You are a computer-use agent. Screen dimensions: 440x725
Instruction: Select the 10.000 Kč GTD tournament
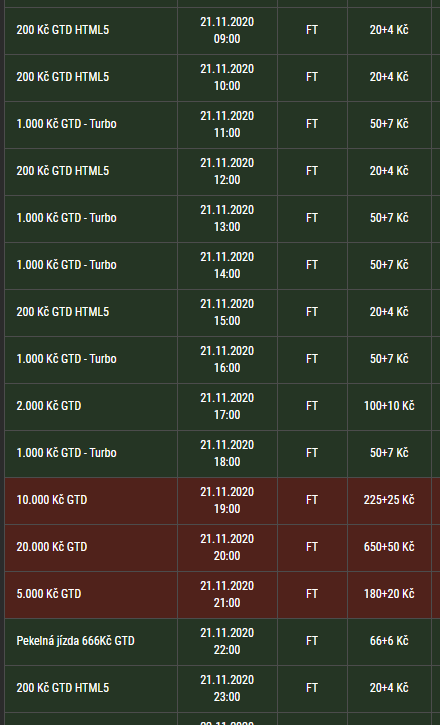(x=52, y=500)
